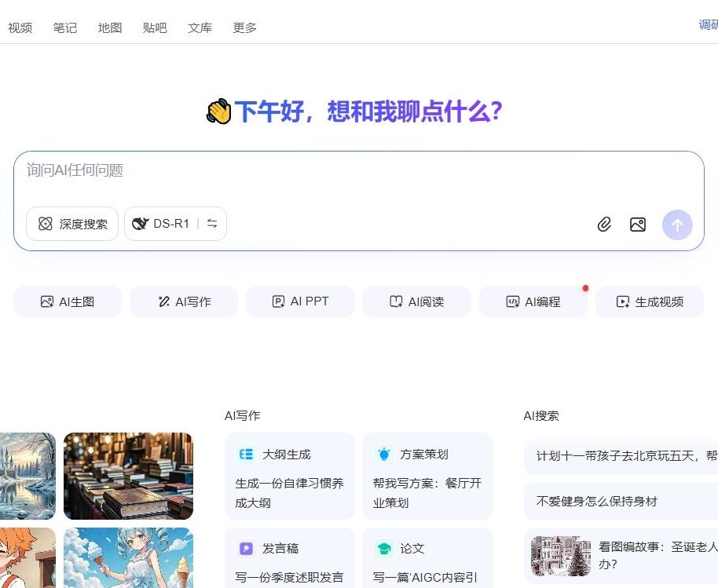Click the paperclip attachment icon
718x588 pixels.
pyautogui.click(x=604, y=224)
